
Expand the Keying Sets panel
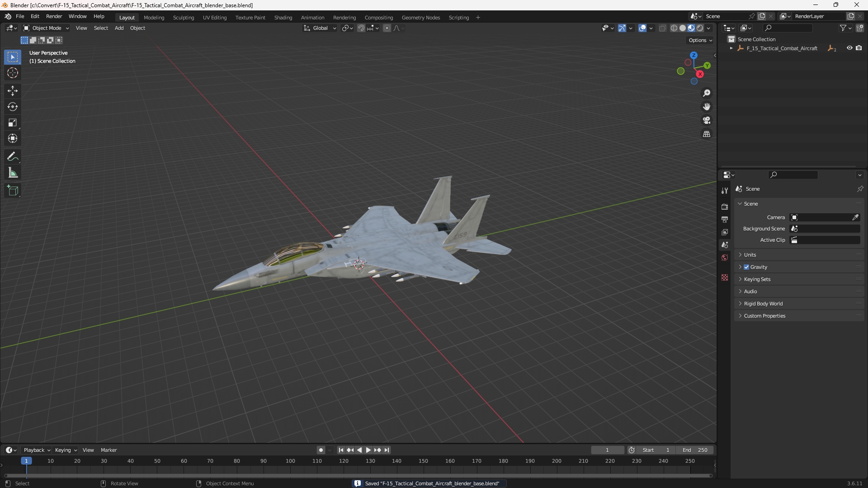(799, 279)
